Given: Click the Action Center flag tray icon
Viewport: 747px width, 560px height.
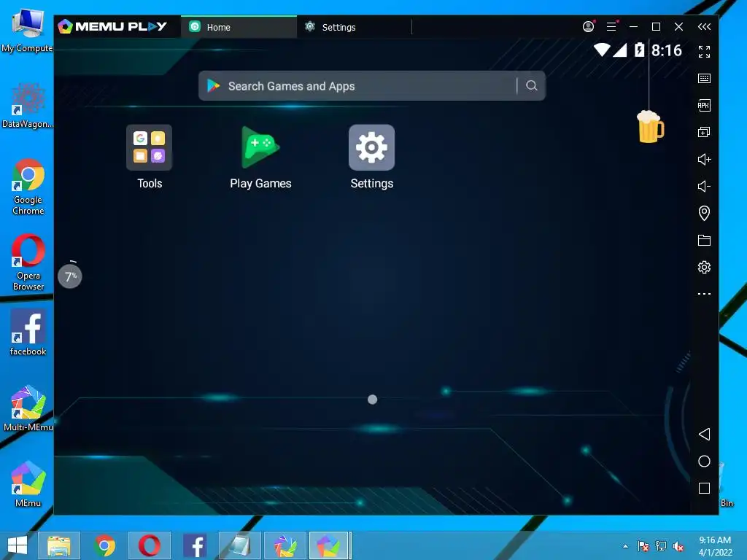Looking at the screenshot, I should [643, 546].
